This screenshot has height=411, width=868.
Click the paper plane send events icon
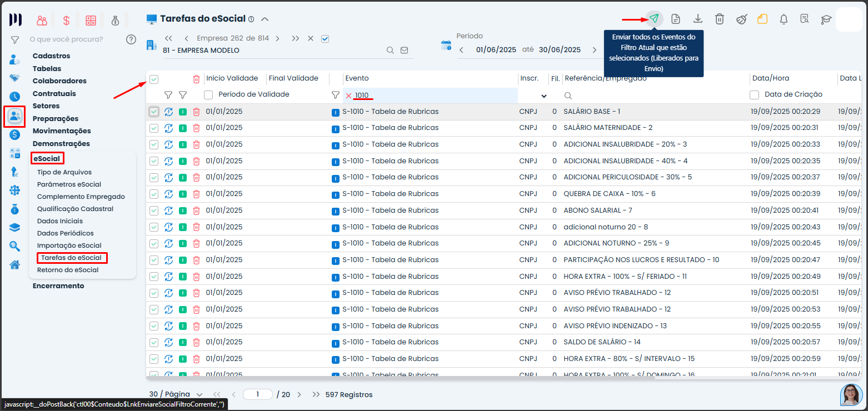pyautogui.click(x=654, y=19)
